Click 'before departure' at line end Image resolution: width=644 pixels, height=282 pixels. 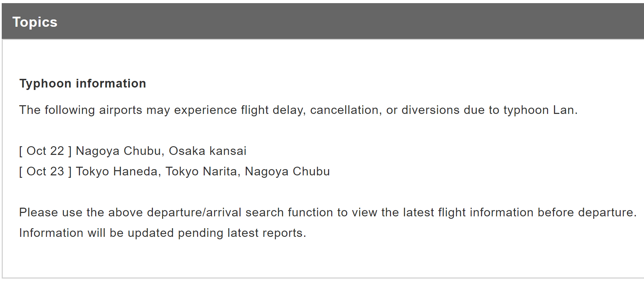pyautogui.click(x=587, y=213)
